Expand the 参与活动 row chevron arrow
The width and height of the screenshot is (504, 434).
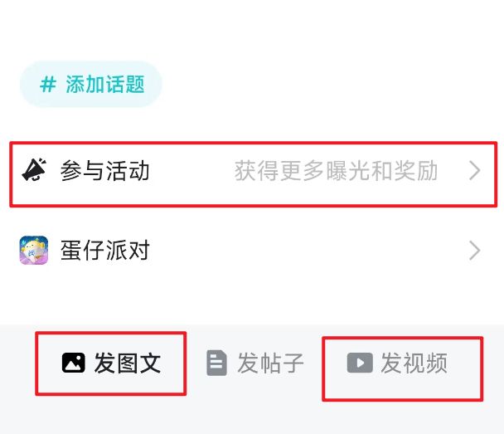tap(475, 171)
